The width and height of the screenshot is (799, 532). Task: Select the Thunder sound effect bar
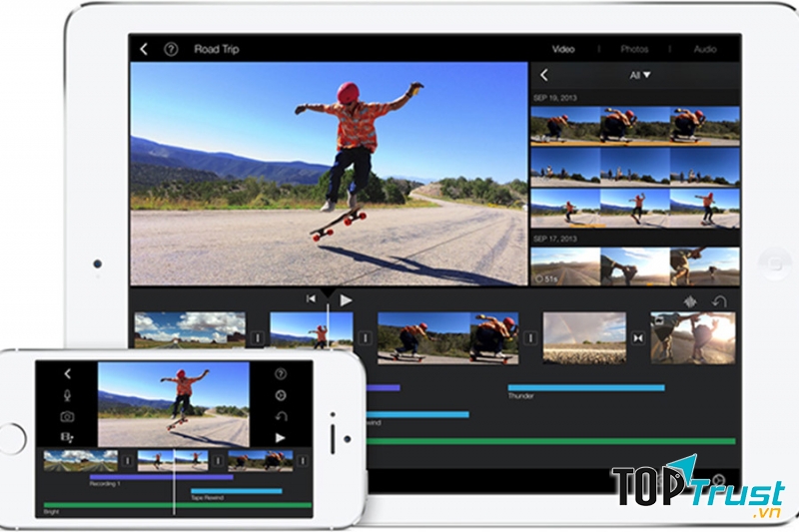(x=586, y=388)
